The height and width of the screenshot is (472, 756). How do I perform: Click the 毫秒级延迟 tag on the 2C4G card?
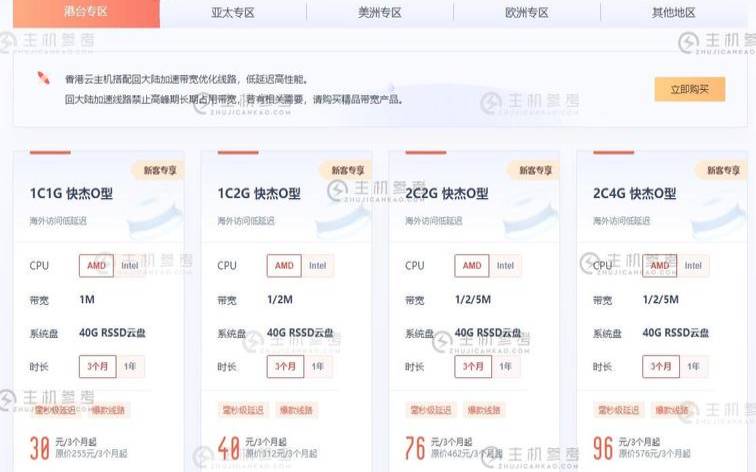[619, 410]
